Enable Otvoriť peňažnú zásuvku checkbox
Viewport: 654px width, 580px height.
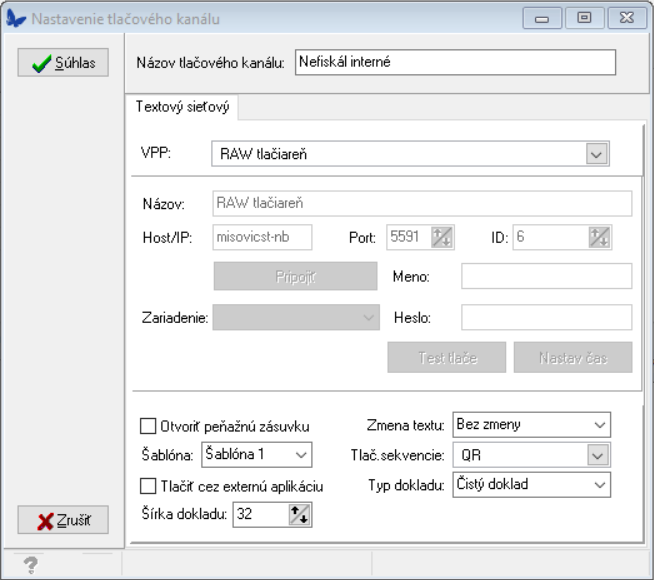point(148,424)
